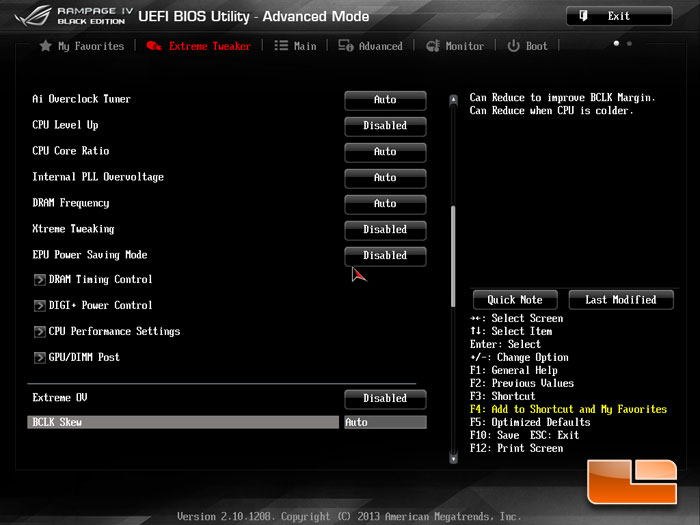The width and height of the screenshot is (700, 525).
Task: Click the F4 Add to Shortcut hint text
Action: [x=568, y=409]
